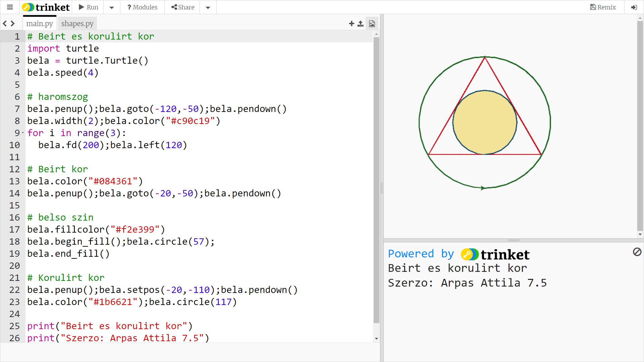Click the trinket logo
The width and height of the screenshot is (644, 362).
point(46,7)
